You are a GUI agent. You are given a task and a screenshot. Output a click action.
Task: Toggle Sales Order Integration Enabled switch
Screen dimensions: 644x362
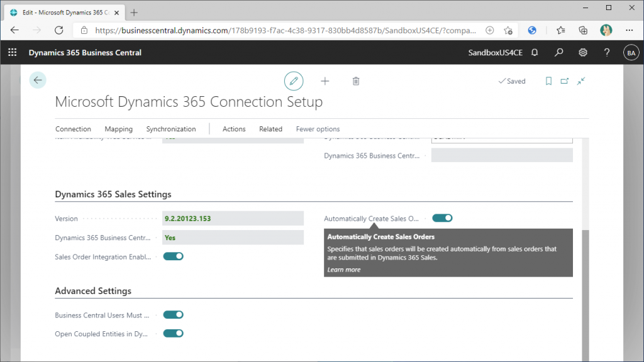pos(174,256)
